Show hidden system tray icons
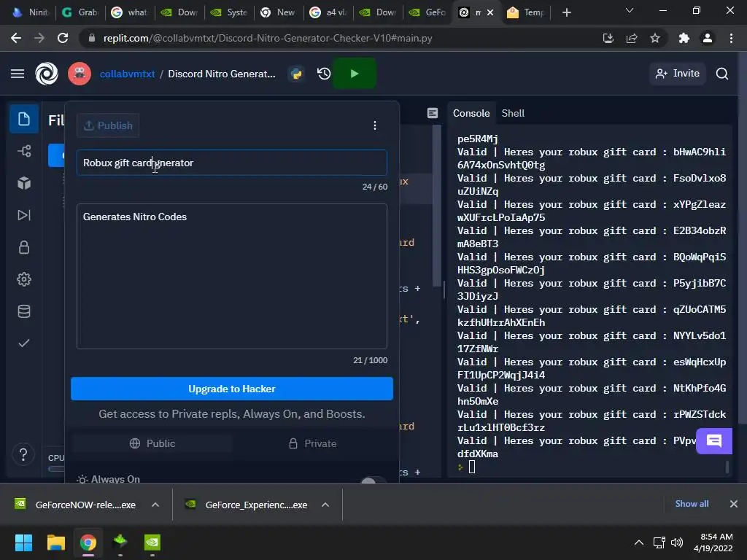This screenshot has width=747, height=560. pyautogui.click(x=639, y=542)
